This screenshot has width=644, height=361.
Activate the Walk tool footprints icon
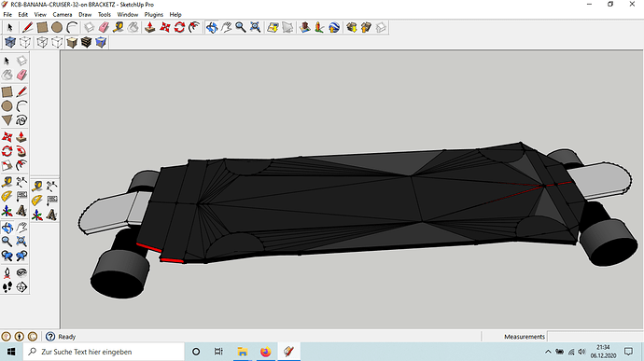[x=7, y=287]
